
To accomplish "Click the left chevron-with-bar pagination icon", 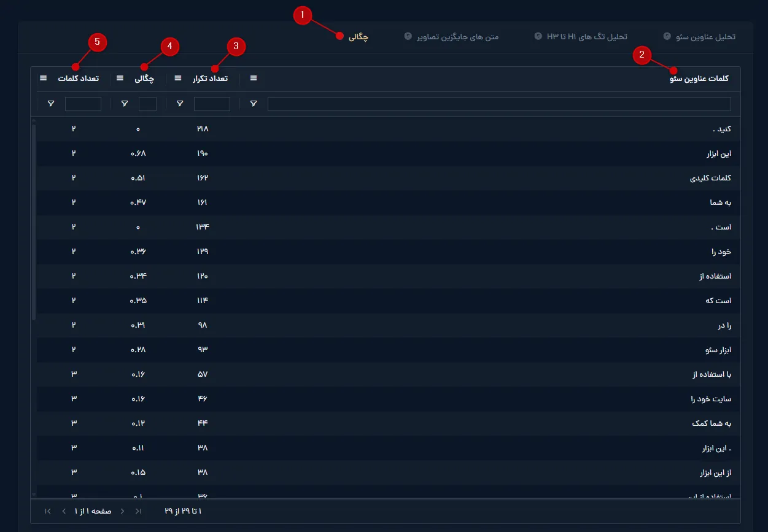I will [48, 511].
